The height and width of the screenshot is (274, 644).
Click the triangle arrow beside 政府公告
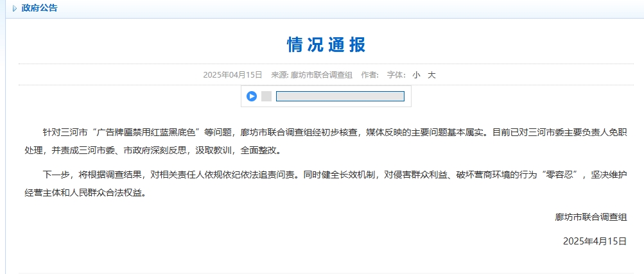pyautogui.click(x=15, y=8)
